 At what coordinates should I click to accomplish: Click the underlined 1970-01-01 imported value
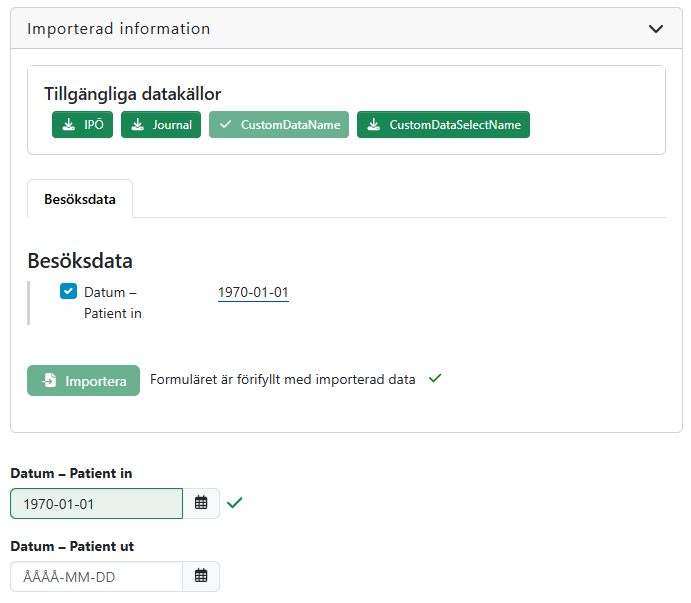click(253, 292)
